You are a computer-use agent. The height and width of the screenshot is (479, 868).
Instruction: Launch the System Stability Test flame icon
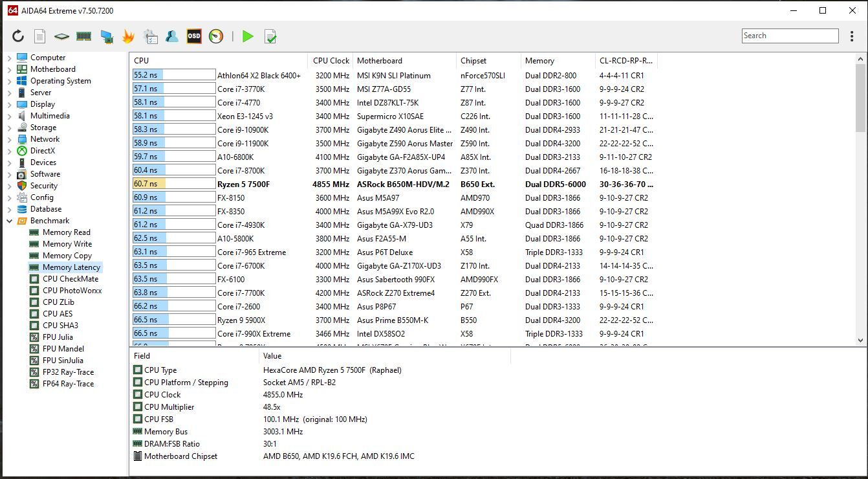[x=128, y=36]
